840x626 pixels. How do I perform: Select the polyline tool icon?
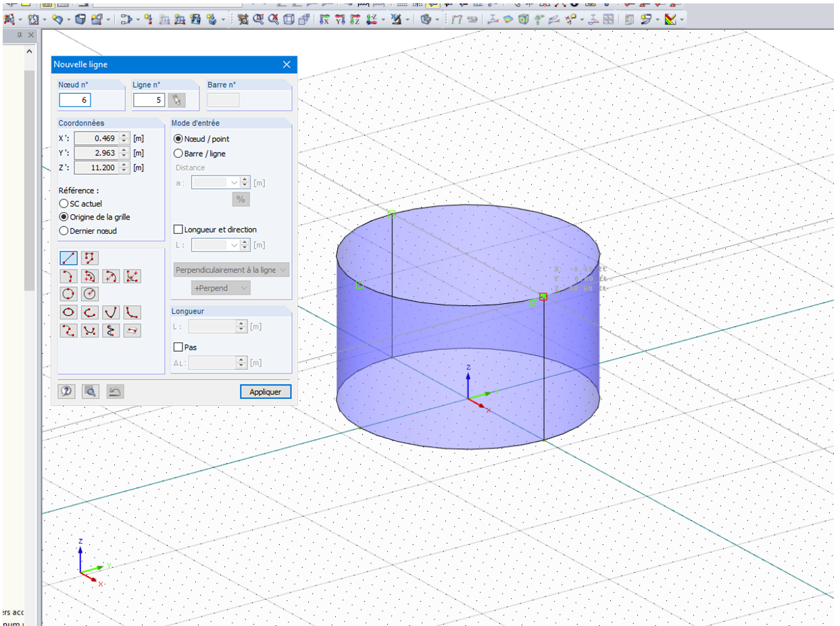[x=90, y=258]
